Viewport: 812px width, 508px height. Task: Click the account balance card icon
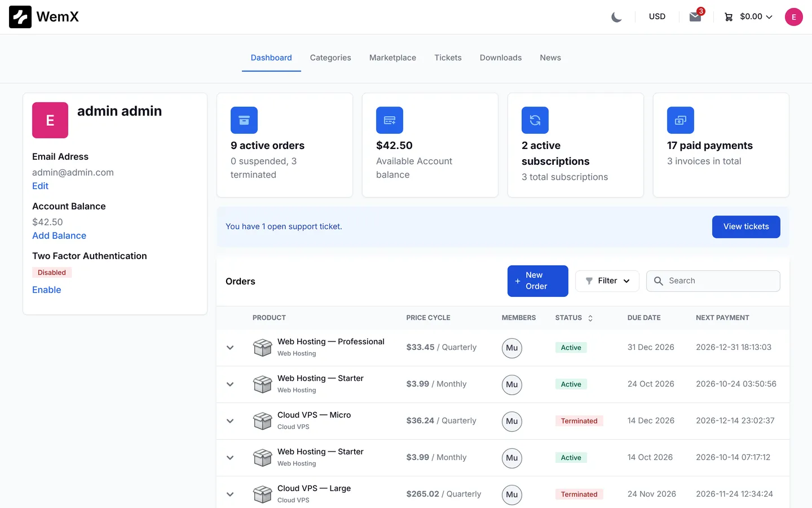[390, 120]
